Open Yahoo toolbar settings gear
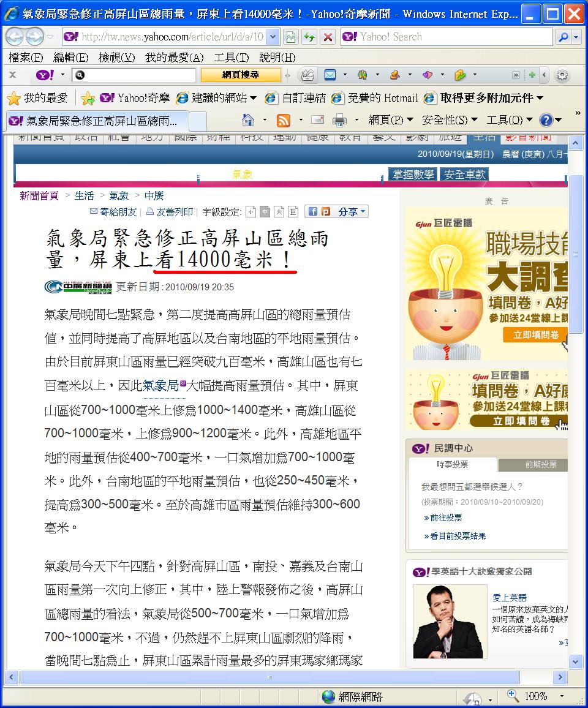The width and height of the screenshot is (588, 708). tap(562, 75)
